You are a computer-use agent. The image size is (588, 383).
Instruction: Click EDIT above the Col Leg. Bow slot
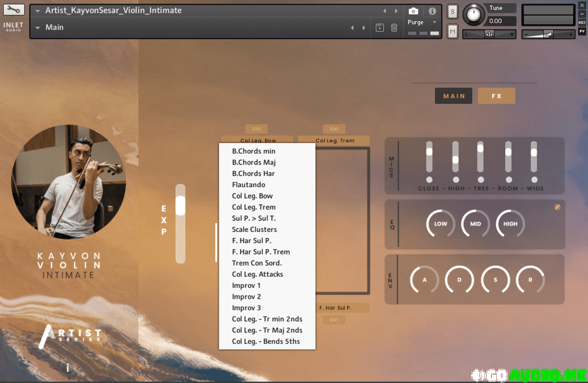256,129
